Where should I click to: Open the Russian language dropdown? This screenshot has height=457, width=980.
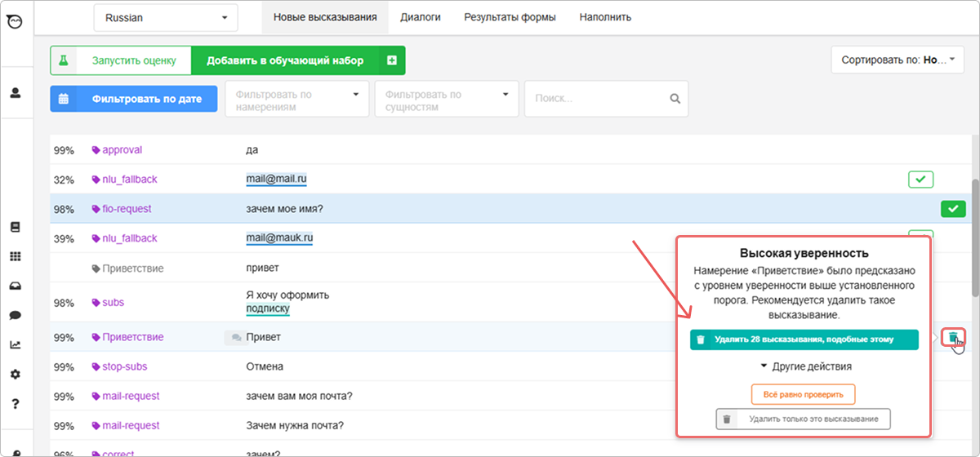(x=166, y=18)
